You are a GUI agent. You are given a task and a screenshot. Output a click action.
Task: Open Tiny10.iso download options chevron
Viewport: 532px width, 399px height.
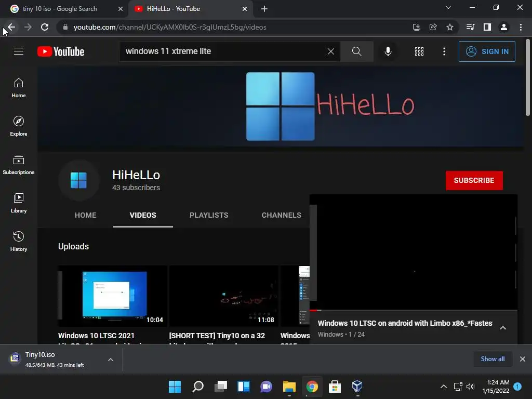[111, 360]
